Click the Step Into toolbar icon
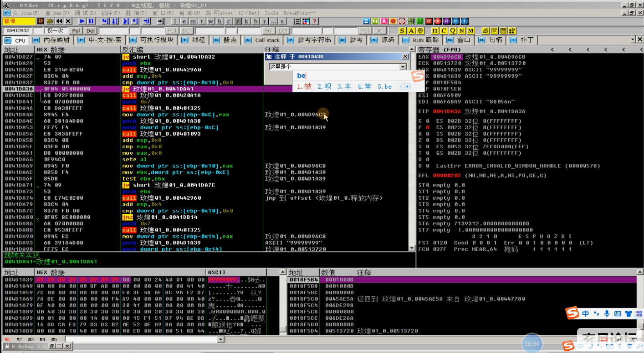The image size is (644, 353). (105, 21)
